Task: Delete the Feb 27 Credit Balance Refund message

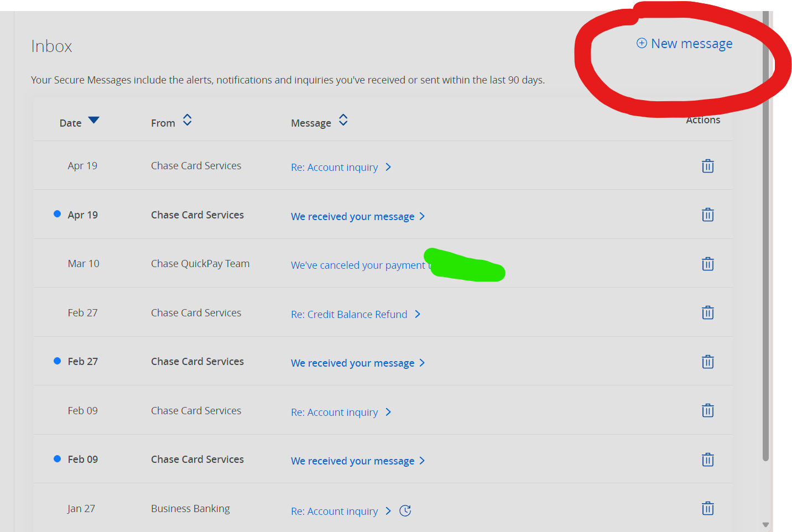Action: (707, 313)
